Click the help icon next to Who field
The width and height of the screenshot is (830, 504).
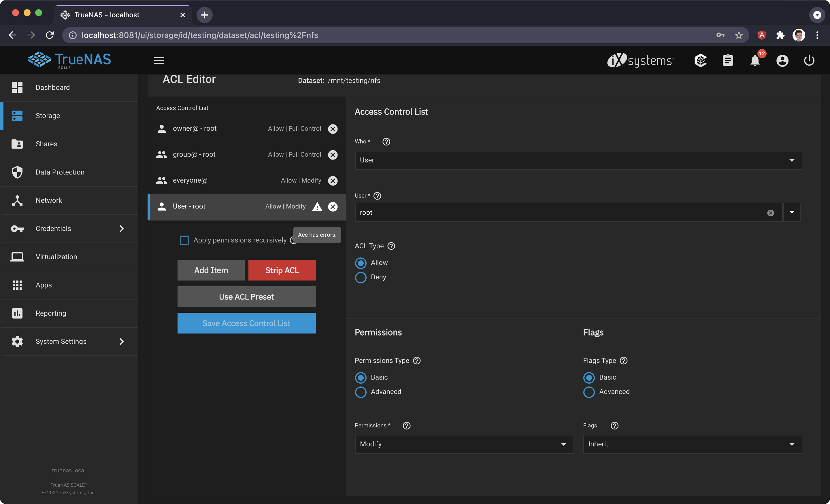(386, 142)
